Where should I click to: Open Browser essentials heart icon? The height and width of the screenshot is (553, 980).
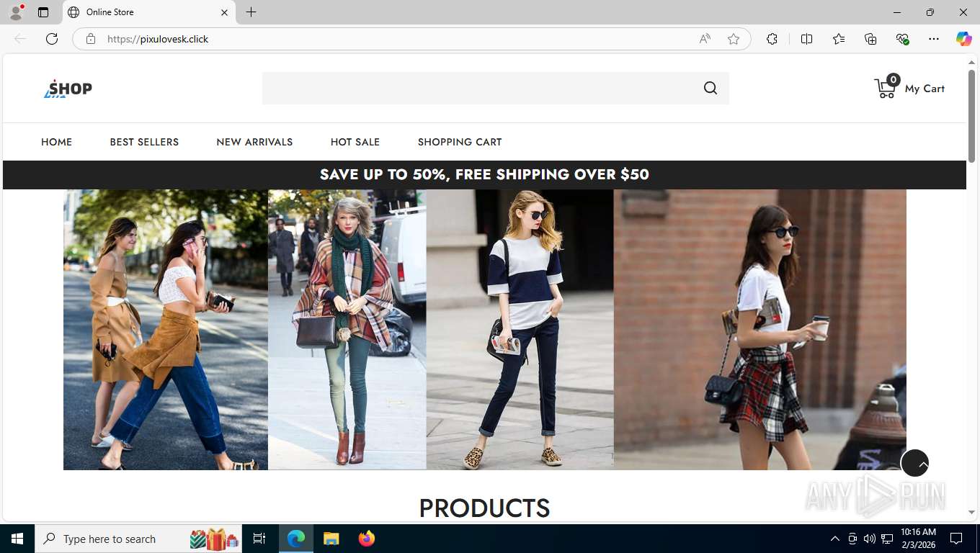tap(902, 39)
